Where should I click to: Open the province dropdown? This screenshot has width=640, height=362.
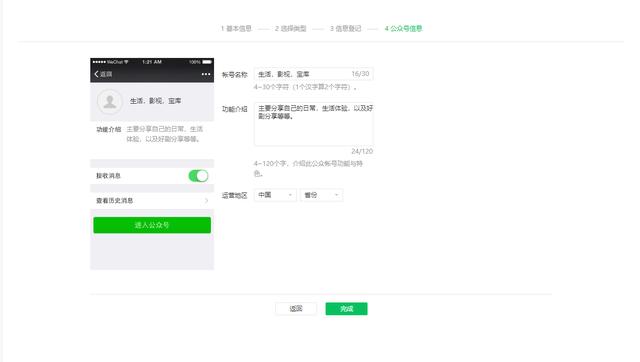pyautogui.click(x=321, y=195)
